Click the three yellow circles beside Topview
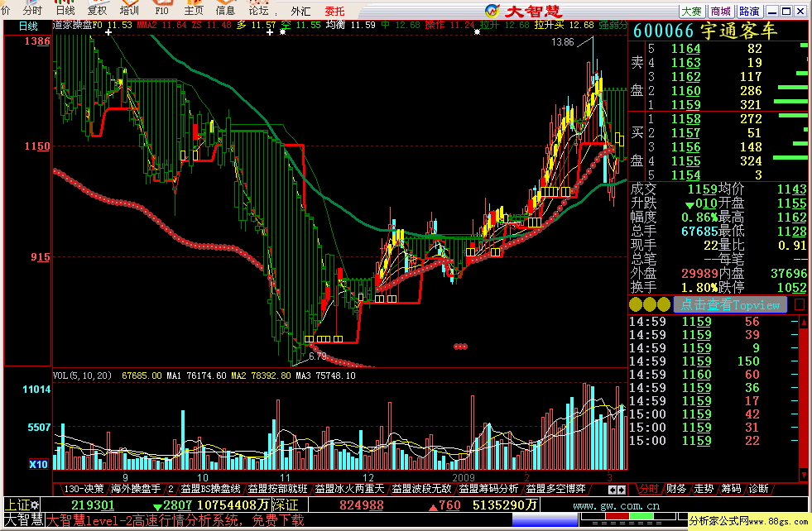The width and height of the screenshot is (812, 531). [x=650, y=305]
